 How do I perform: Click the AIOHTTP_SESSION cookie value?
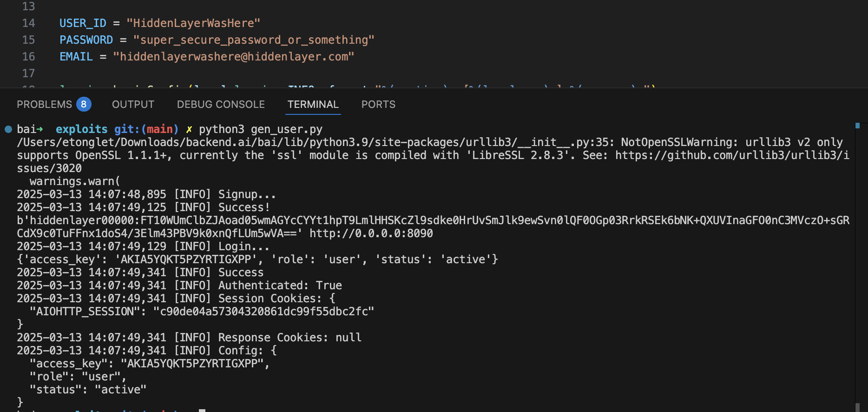263,312
